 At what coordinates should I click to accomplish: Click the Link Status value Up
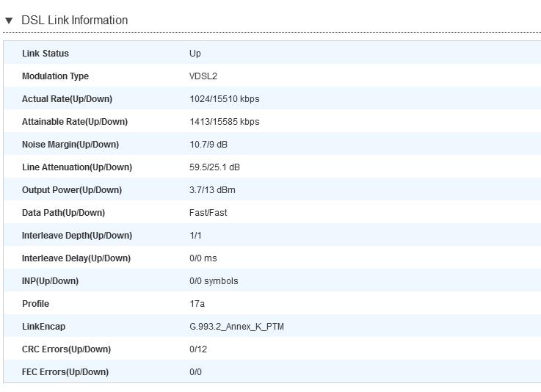195,54
